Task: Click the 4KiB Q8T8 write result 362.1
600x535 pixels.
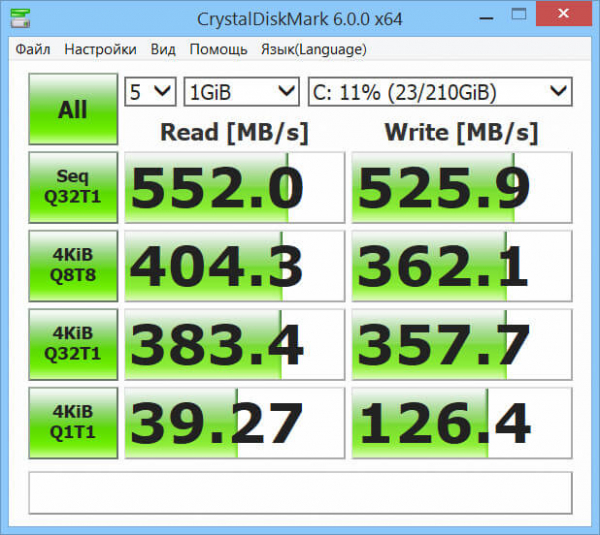Action: coord(462,266)
